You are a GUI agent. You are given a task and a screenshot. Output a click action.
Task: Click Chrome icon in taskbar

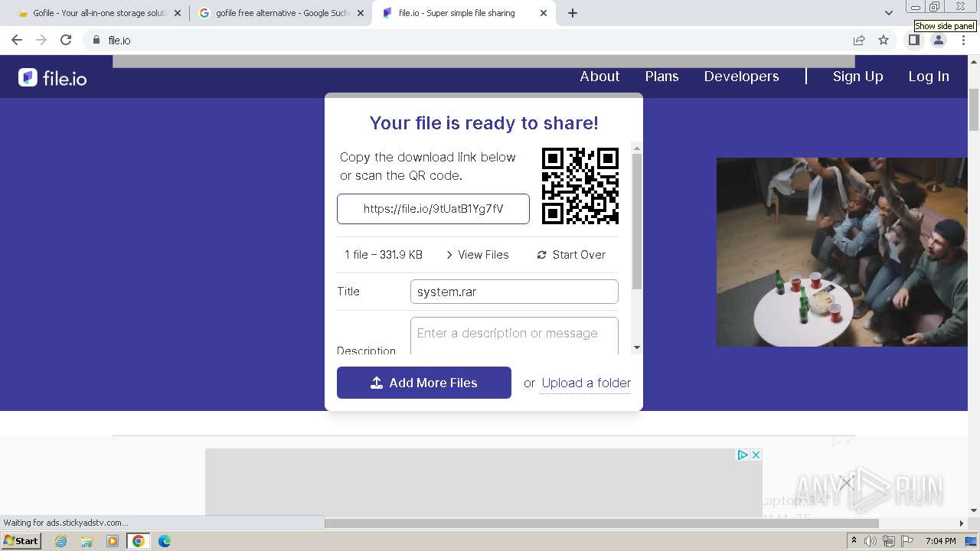pyautogui.click(x=139, y=541)
